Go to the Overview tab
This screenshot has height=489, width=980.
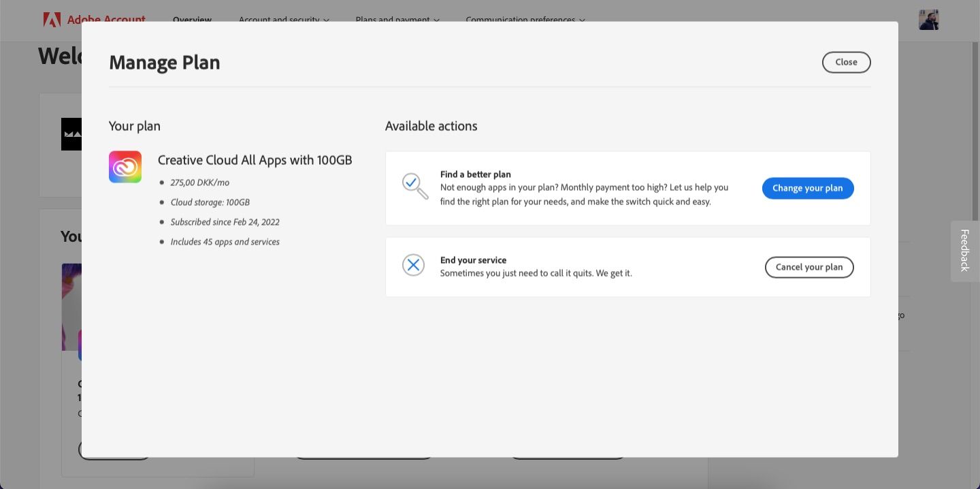[192, 20]
